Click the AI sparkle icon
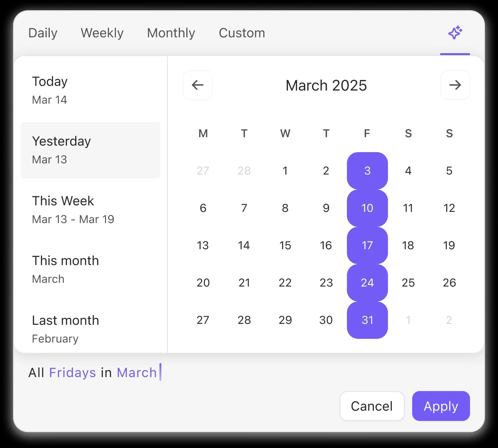 click(x=455, y=32)
